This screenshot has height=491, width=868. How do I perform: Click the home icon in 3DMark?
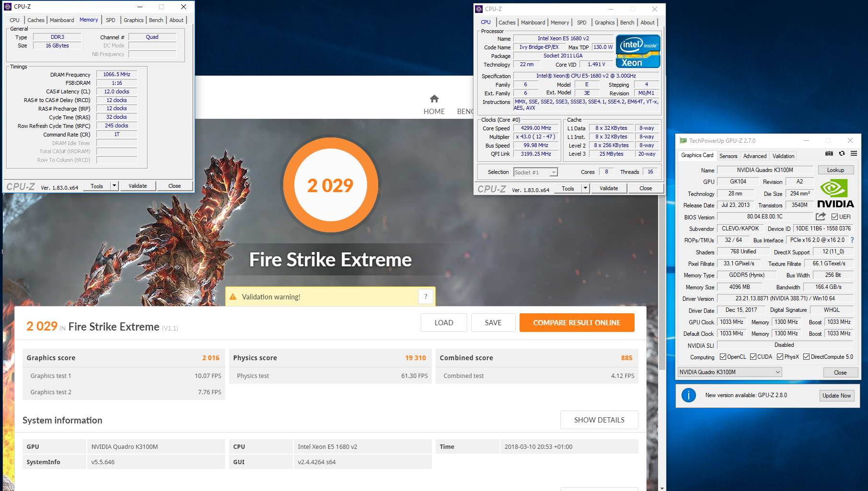click(434, 99)
